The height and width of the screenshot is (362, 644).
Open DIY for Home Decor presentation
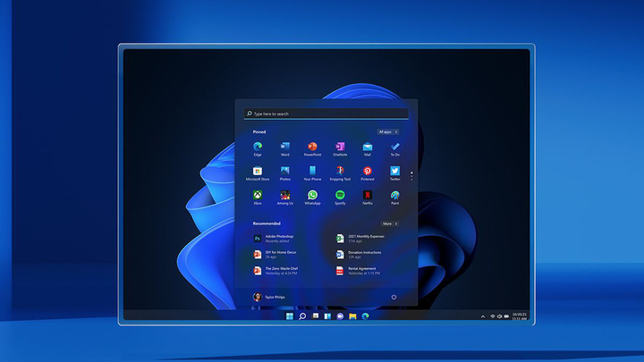[x=275, y=255]
